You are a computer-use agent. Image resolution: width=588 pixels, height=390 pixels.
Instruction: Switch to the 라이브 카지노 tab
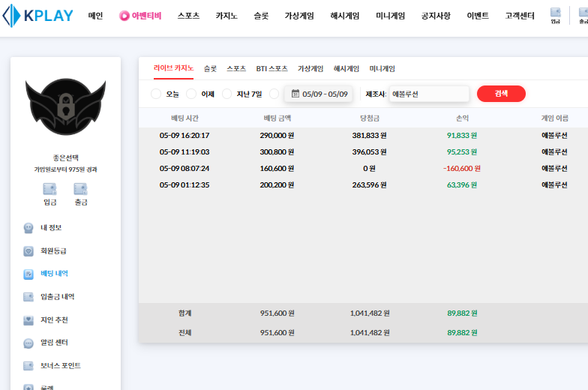173,68
